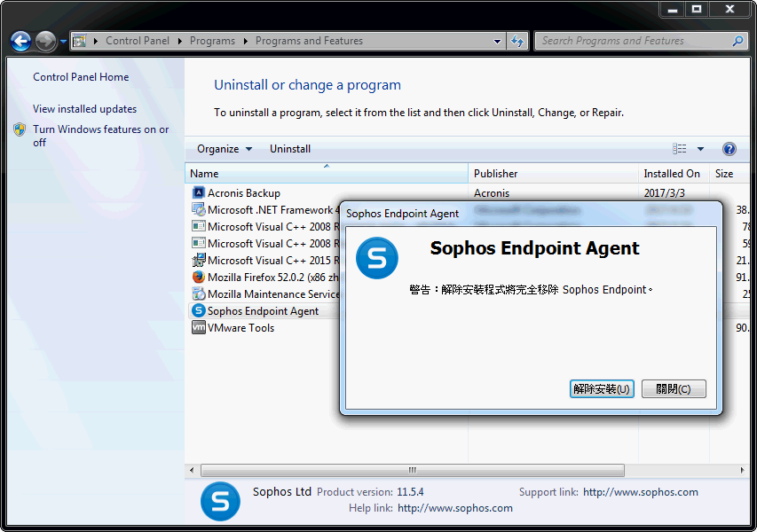Sort by the Size column header
The image size is (757, 532).
pos(729,174)
